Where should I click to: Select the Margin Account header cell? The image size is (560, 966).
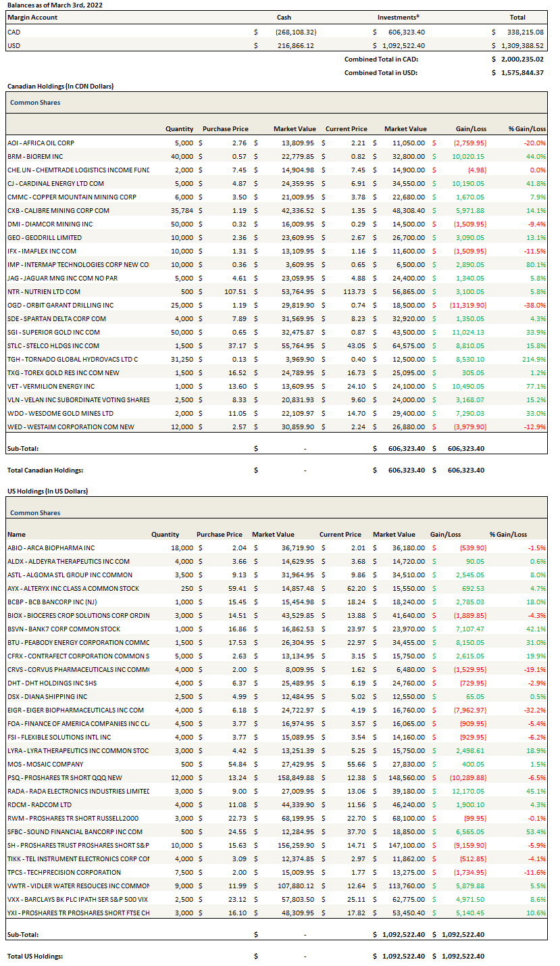point(32,17)
